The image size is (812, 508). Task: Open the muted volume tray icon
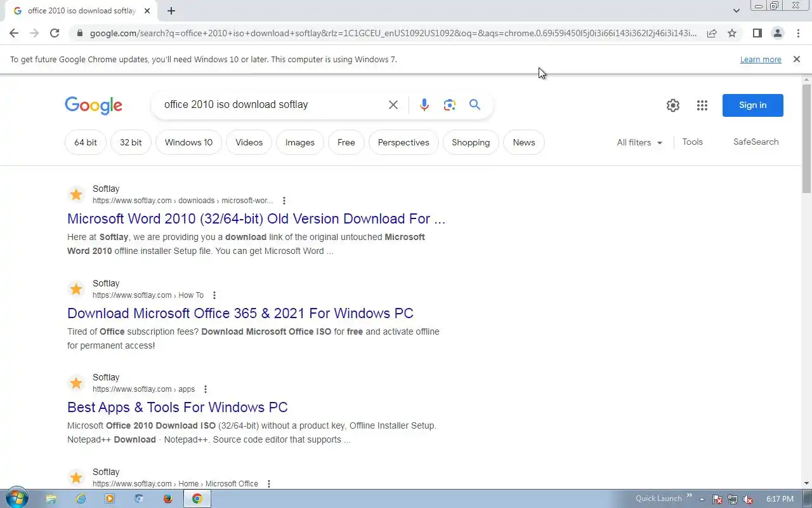click(749, 499)
